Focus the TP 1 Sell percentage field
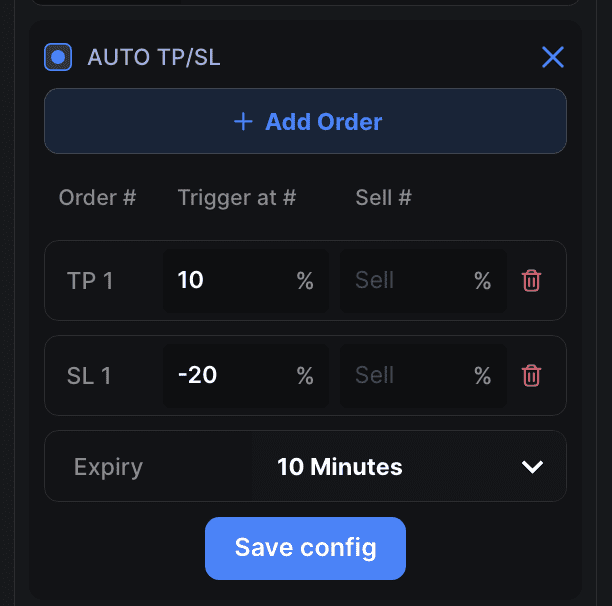Viewport: 612px width, 606px height. click(423, 281)
